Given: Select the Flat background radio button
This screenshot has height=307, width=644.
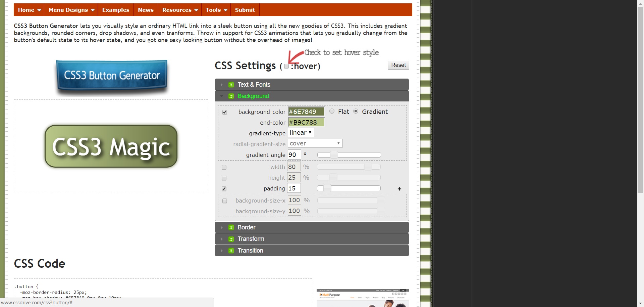Looking at the screenshot, I should 332,112.
